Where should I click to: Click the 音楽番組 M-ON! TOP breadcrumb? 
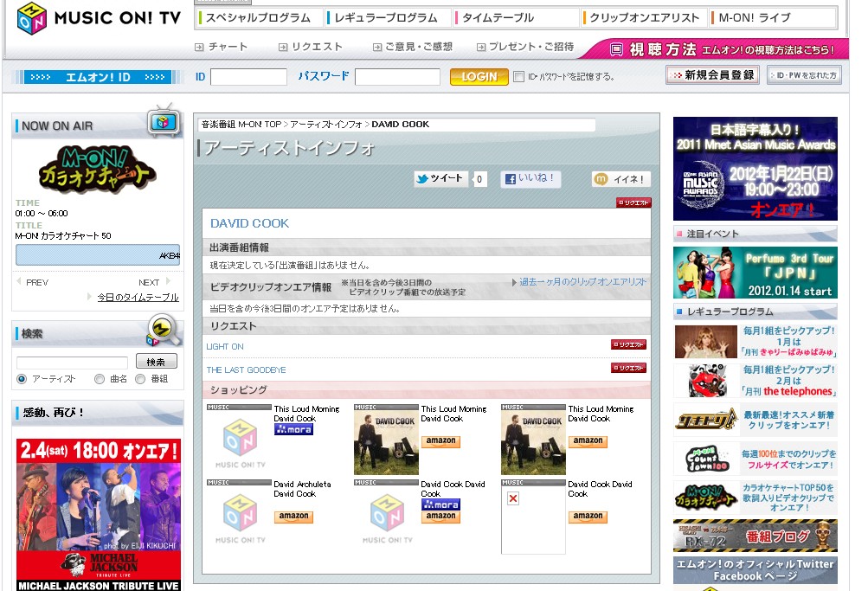241,125
